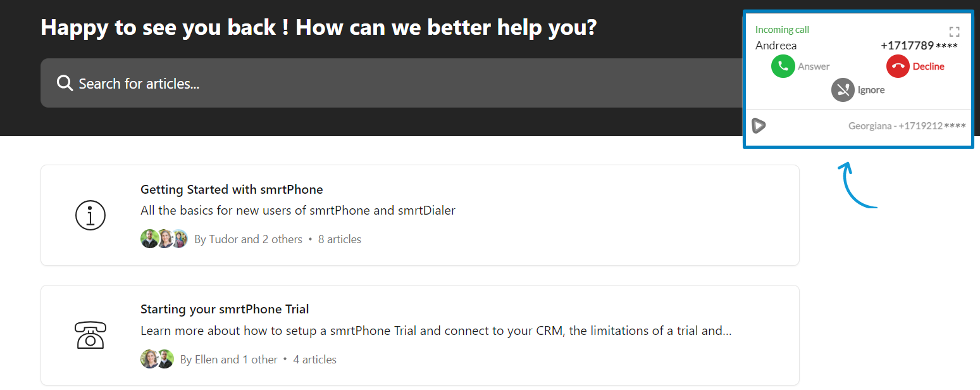
Task: Click the search magnifier icon
Action: tap(65, 83)
